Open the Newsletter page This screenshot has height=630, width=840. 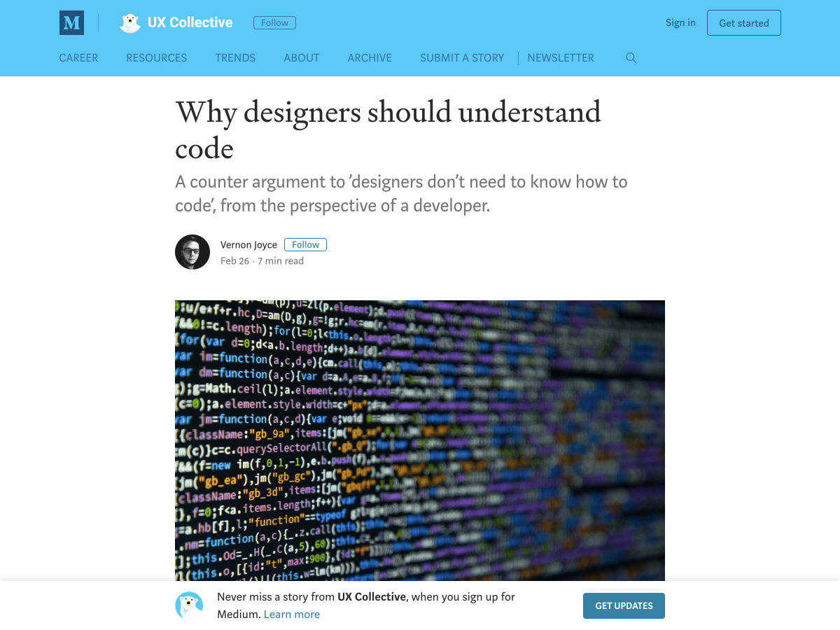pyautogui.click(x=561, y=58)
